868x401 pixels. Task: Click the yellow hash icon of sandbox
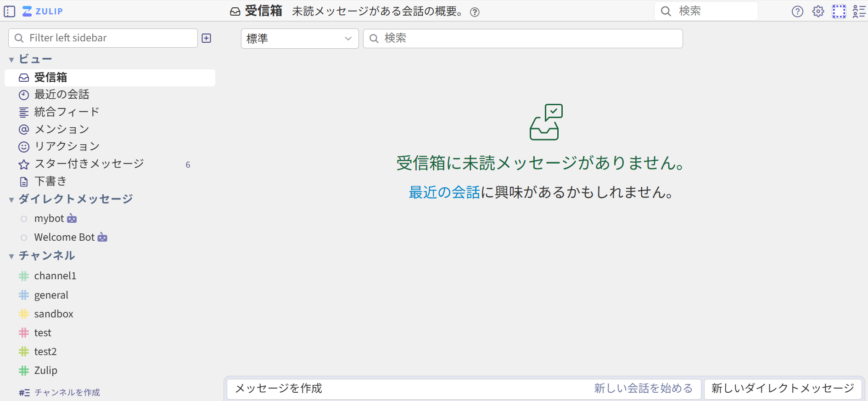point(24,314)
